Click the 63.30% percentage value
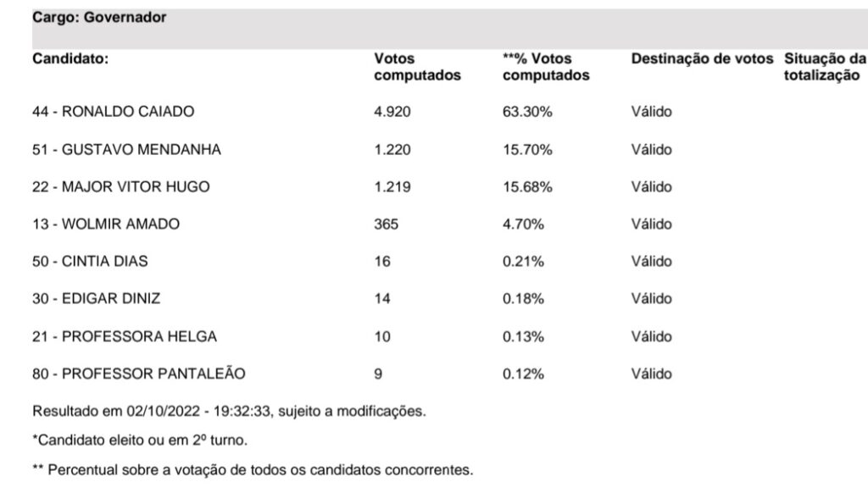Image resolution: width=868 pixels, height=504 pixels. [x=527, y=112]
